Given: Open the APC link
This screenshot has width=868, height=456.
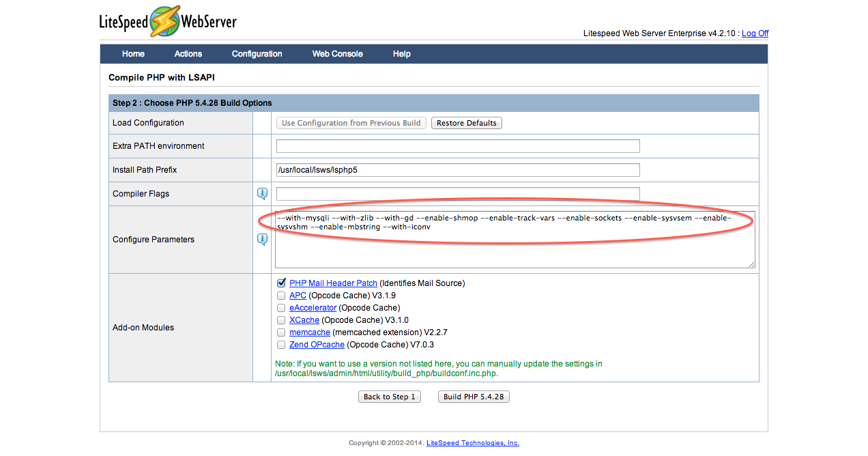Looking at the screenshot, I should [298, 296].
